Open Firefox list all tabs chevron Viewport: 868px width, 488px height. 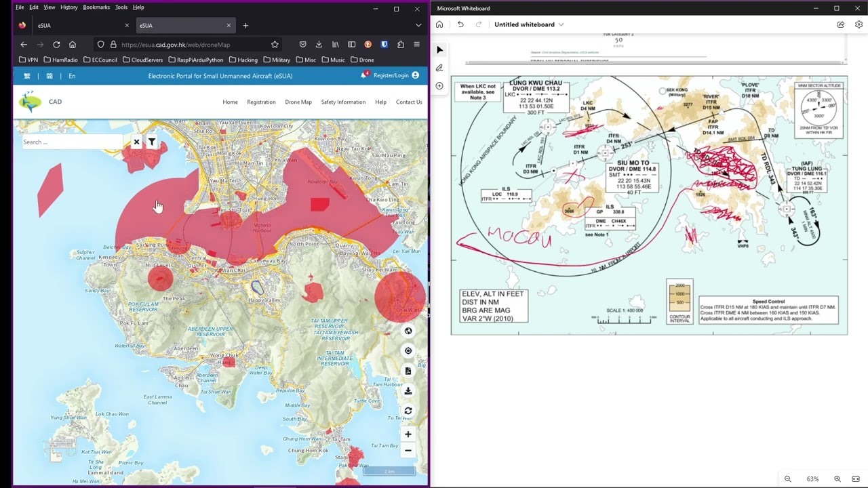click(x=418, y=25)
